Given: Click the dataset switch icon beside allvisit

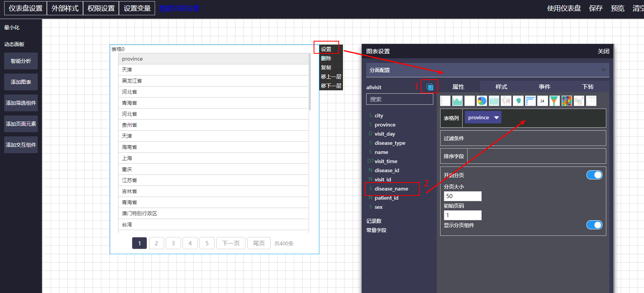Looking at the screenshot, I should pos(430,87).
